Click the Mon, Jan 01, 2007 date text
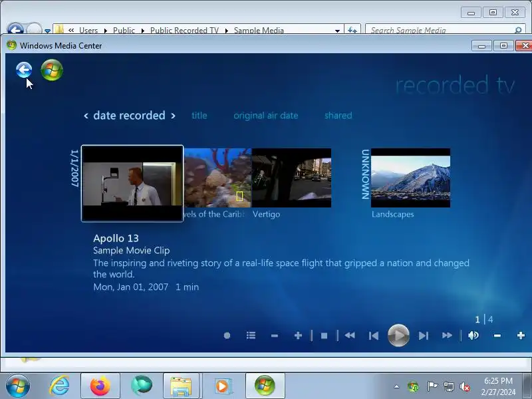Viewport: 532px width, 399px height. [130, 287]
